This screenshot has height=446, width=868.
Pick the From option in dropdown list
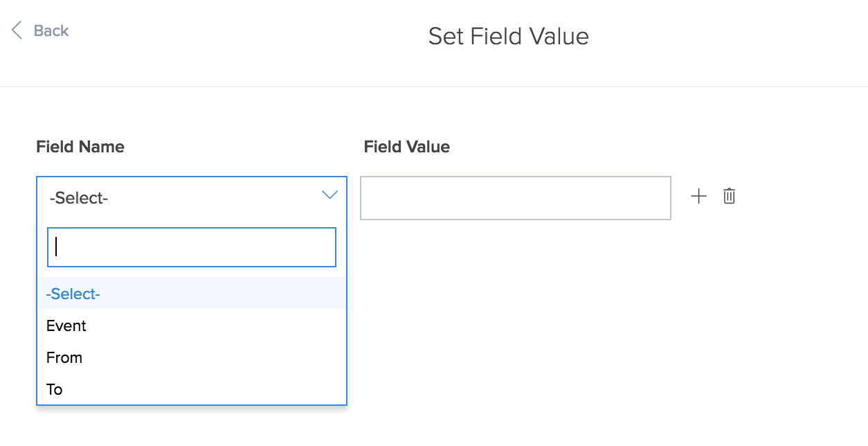(192, 357)
